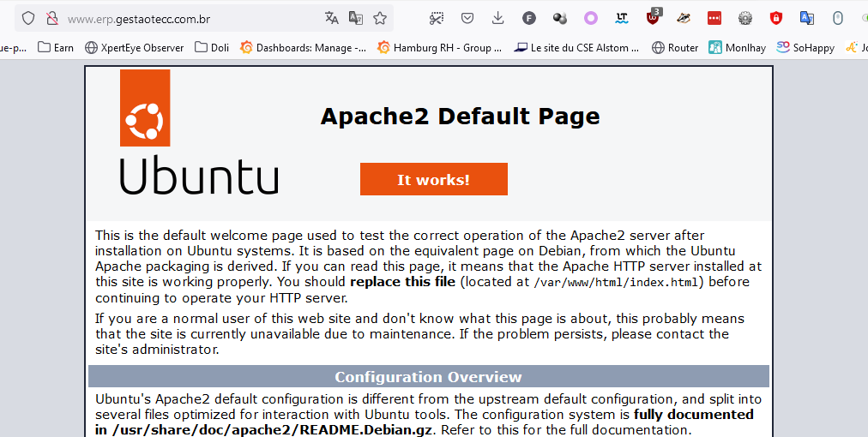This screenshot has width=868, height=437.
Task: Open the LanguageTool LT extension icon
Action: pos(622,18)
